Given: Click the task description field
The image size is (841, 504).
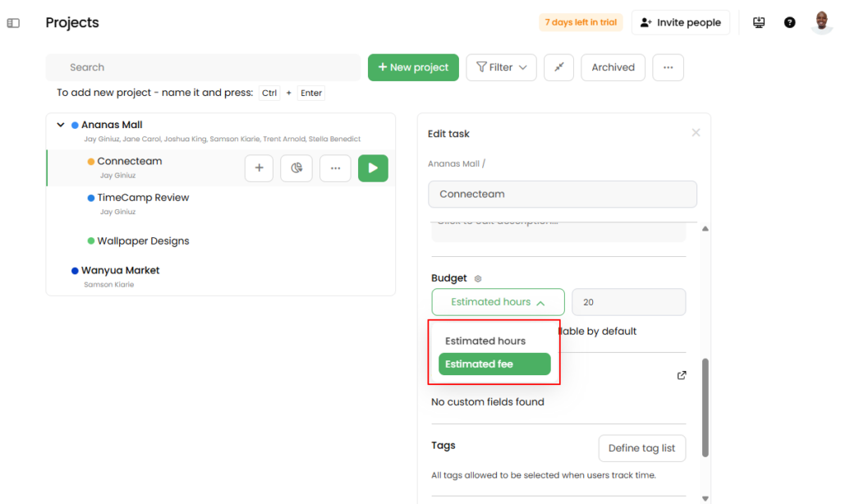Looking at the screenshot, I should point(558,231).
